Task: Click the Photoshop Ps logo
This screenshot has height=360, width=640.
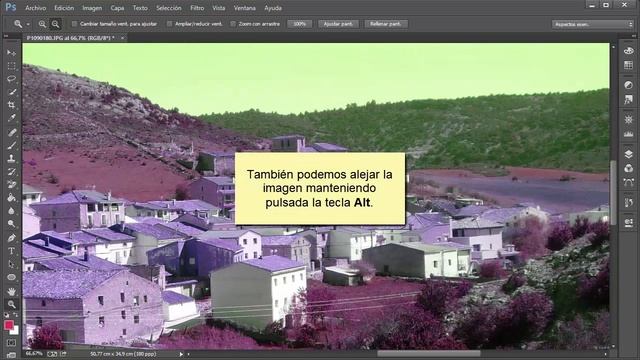Action: point(11,7)
